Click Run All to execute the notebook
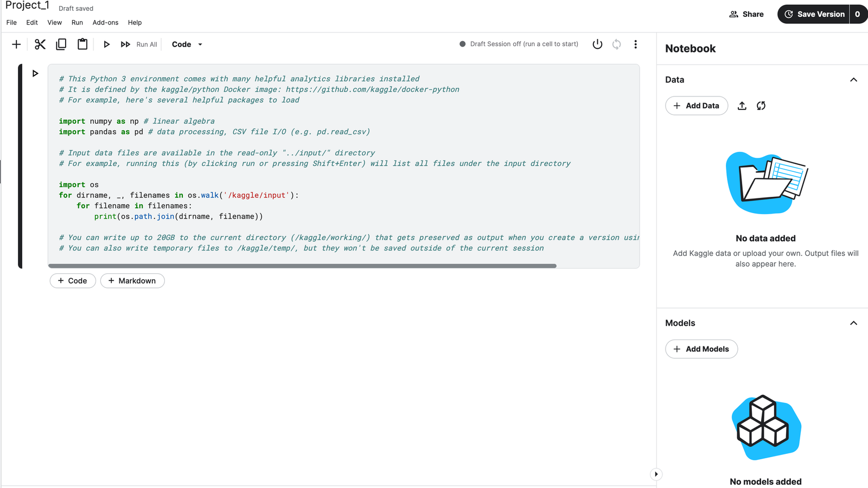The height and width of the screenshot is (488, 868). click(139, 44)
